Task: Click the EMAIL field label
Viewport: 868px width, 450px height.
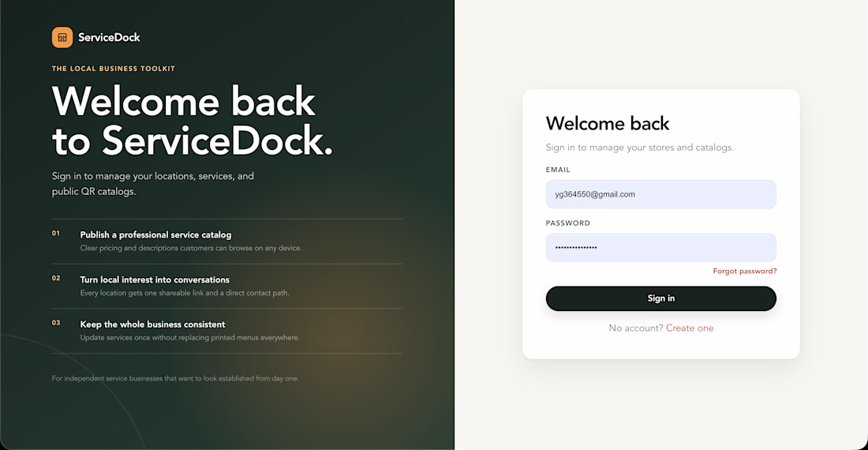Action: click(558, 170)
